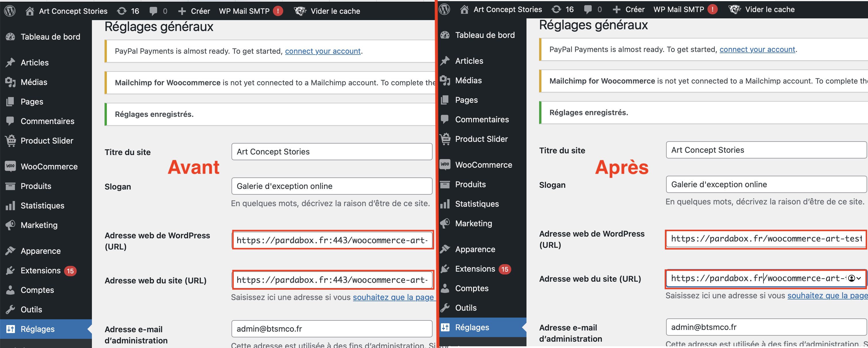
Task: Click the comments bubble icon in the Avant toolbar
Action: tap(153, 11)
